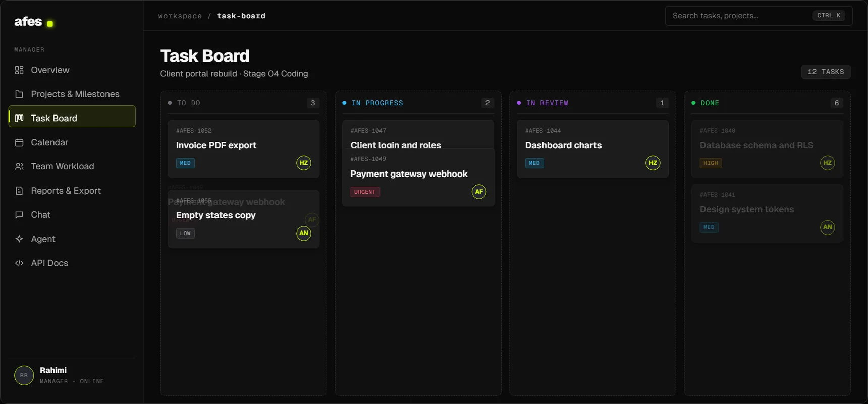Click the TO DO column header

point(243,103)
